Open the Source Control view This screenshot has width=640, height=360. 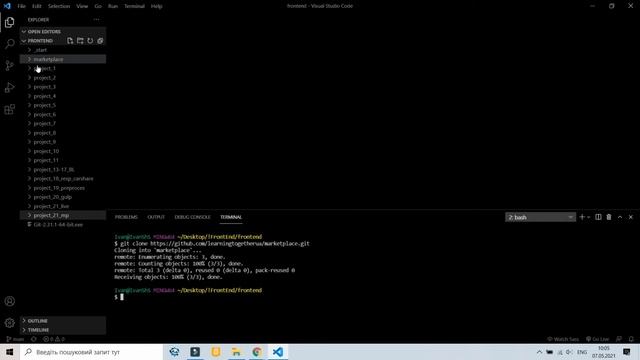(10, 65)
